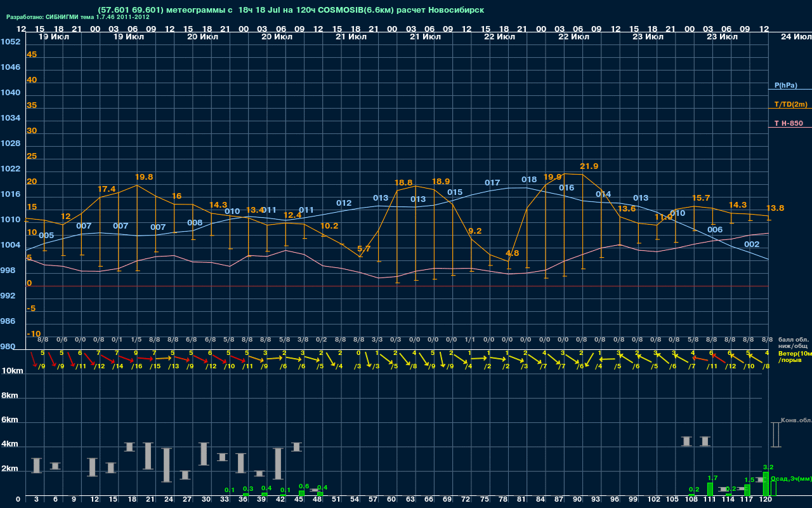Select the 9.2 temperature value
This screenshot has width=812, height=508.
tap(475, 231)
